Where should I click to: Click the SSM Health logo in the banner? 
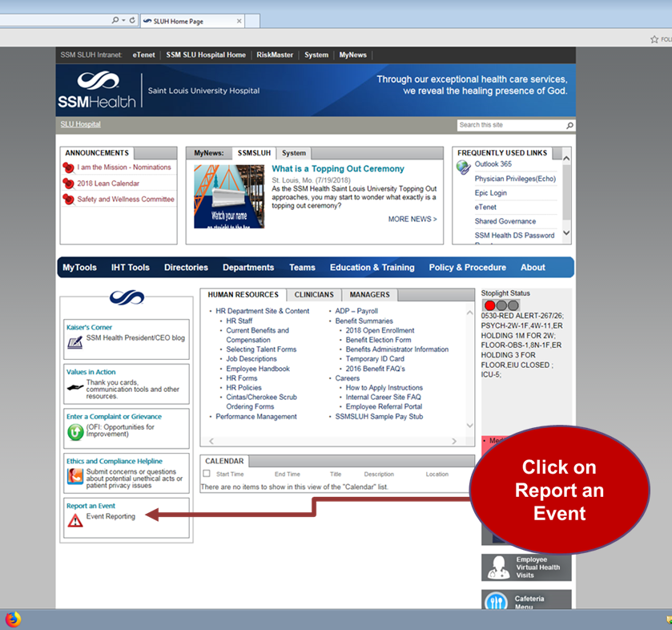click(x=97, y=91)
